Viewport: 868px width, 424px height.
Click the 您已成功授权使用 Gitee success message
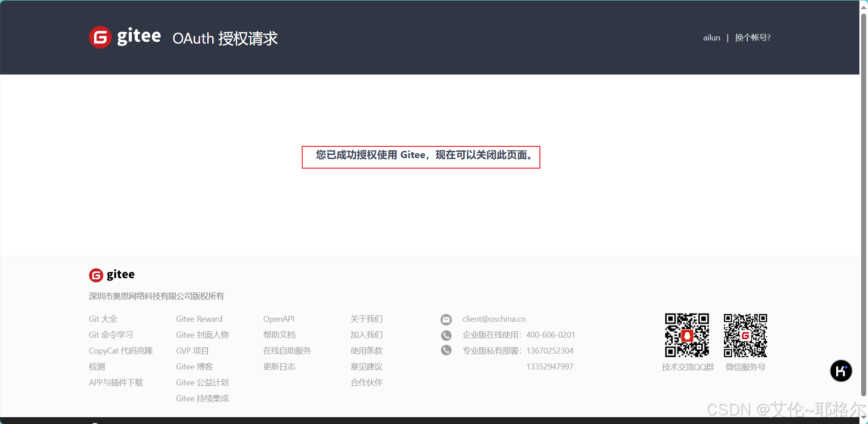(424, 155)
